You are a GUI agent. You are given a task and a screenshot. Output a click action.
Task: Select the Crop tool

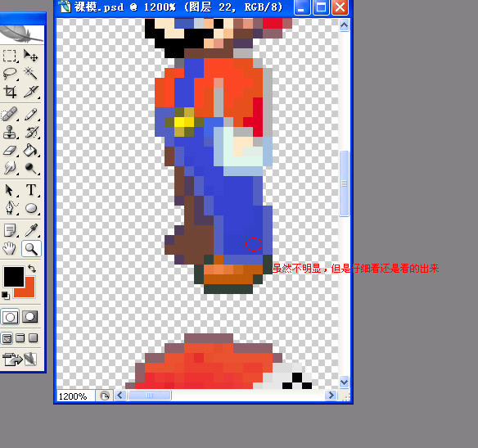click(10, 91)
